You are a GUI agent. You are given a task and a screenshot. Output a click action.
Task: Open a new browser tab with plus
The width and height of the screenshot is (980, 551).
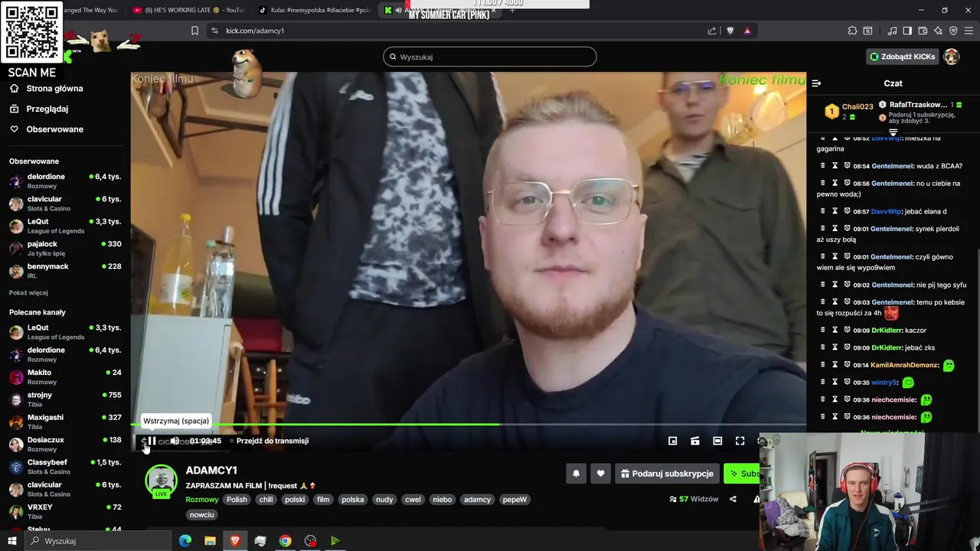pyautogui.click(x=512, y=10)
